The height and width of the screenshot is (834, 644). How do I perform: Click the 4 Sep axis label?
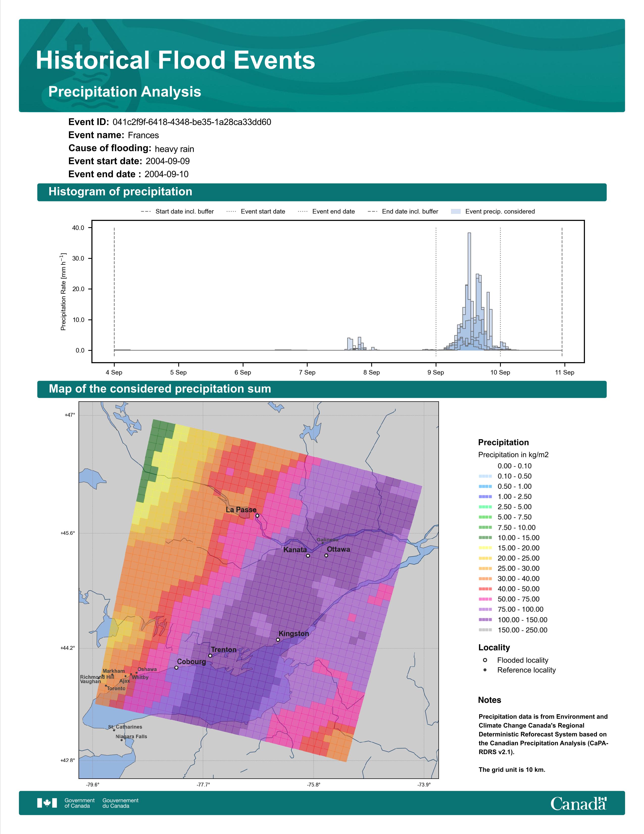(x=114, y=372)
